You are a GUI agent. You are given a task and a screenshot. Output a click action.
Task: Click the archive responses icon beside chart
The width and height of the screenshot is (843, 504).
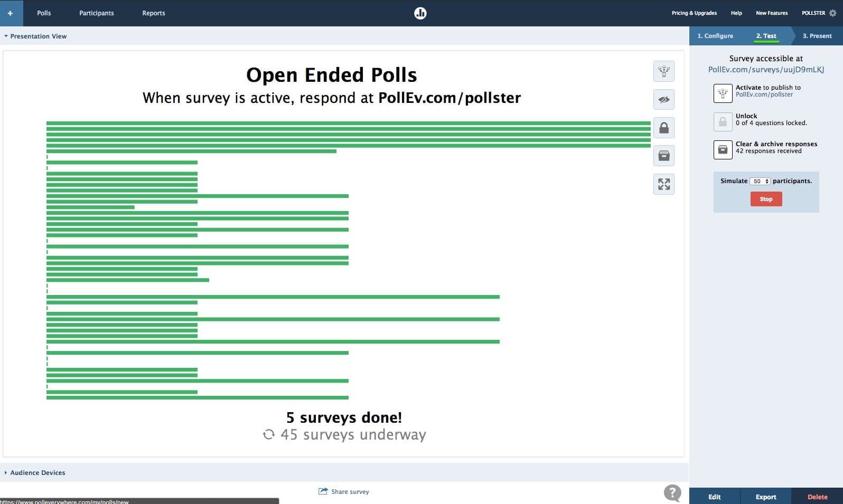pos(664,156)
